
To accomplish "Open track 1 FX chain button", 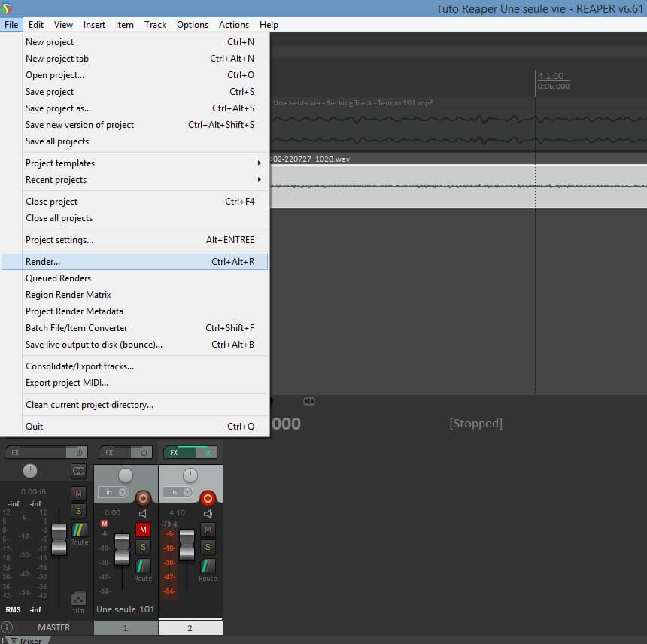I will click(114, 453).
